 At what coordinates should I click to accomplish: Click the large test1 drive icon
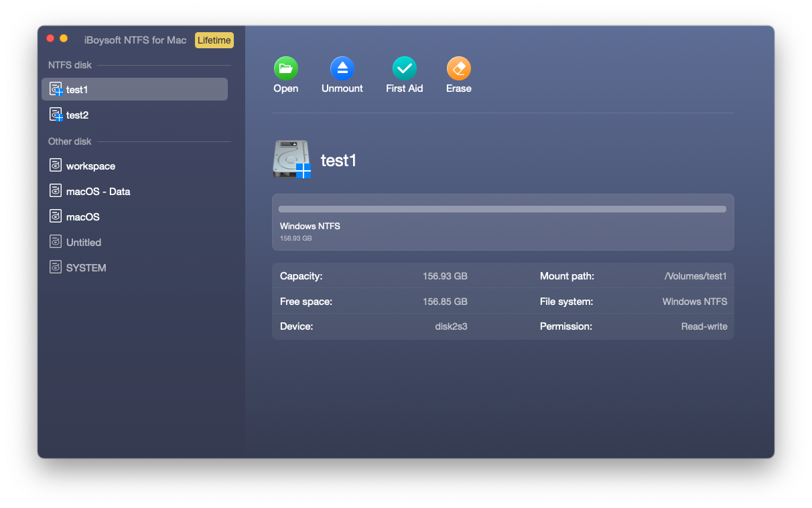tap(292, 160)
